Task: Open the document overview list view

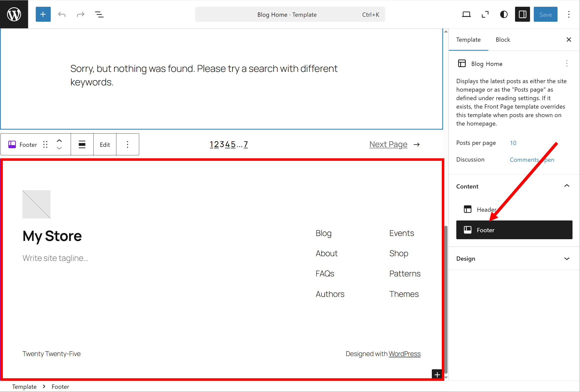Action: click(99, 14)
